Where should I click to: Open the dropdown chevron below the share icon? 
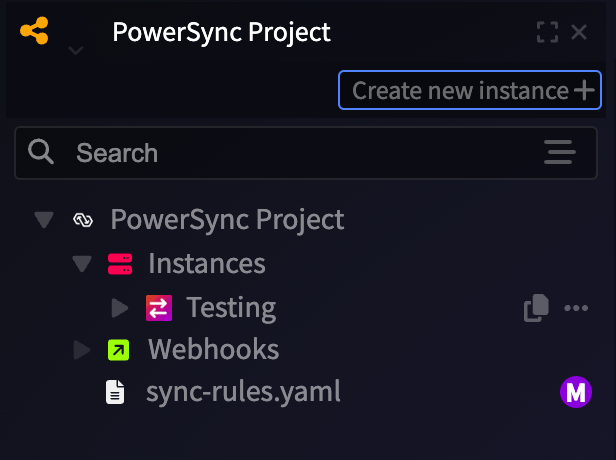(x=75, y=50)
